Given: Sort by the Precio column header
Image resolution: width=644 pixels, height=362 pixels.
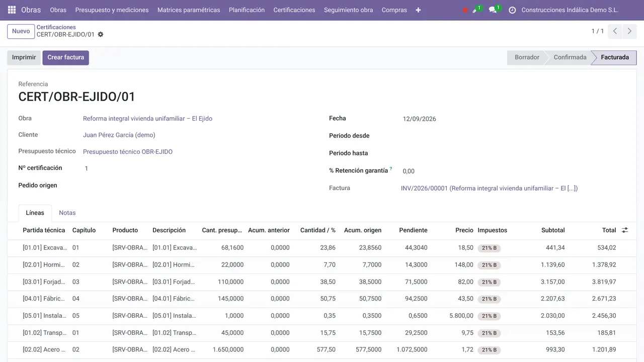Looking at the screenshot, I should (x=464, y=230).
